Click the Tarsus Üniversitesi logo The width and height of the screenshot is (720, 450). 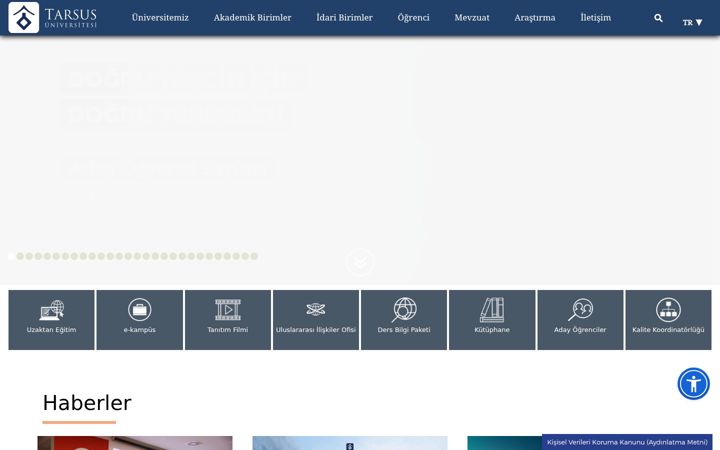click(53, 17)
